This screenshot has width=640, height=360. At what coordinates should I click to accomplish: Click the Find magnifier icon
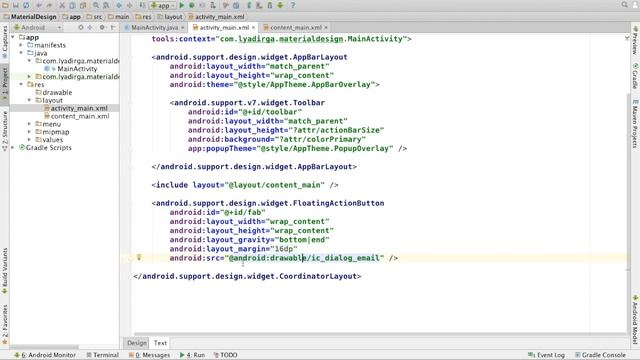pyautogui.click(x=96, y=5)
